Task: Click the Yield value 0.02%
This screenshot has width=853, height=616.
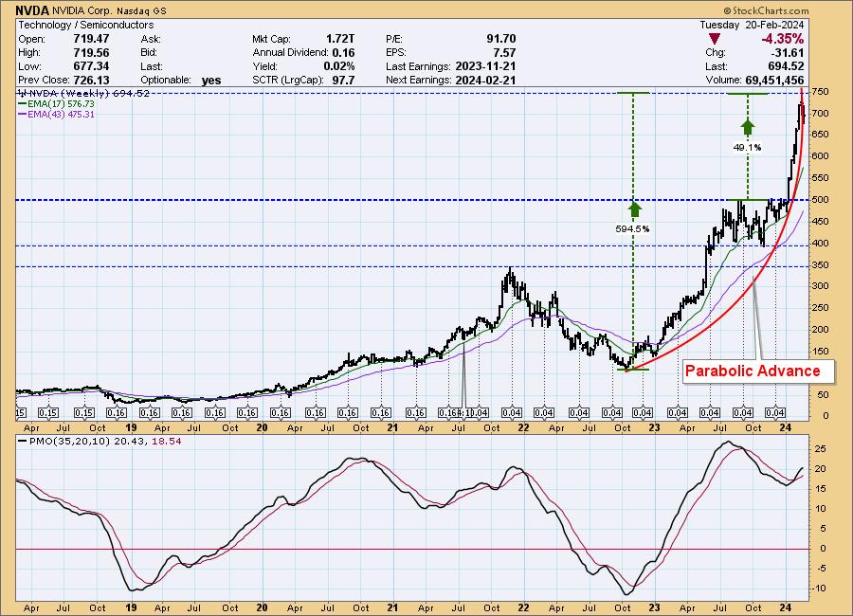Action: pyautogui.click(x=339, y=66)
